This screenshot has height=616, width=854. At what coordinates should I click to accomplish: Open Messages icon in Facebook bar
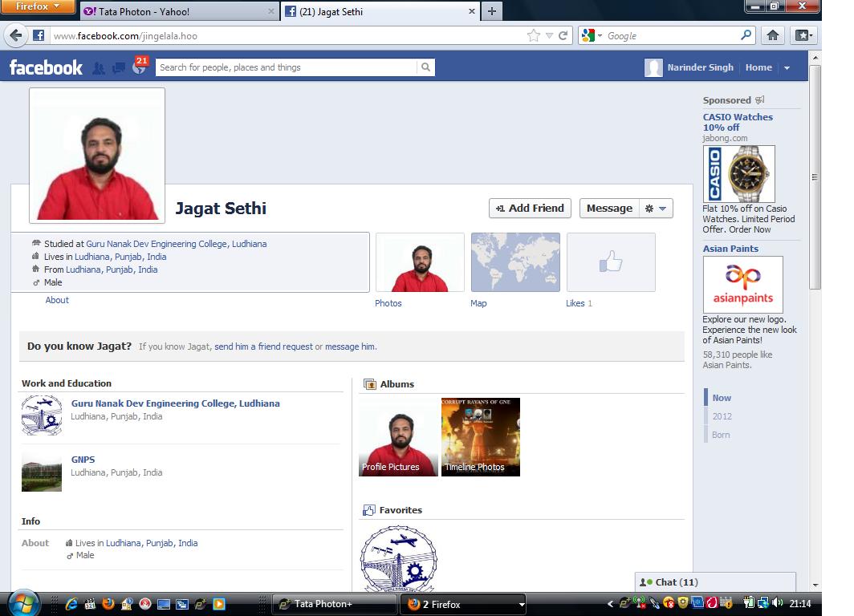coord(119,68)
